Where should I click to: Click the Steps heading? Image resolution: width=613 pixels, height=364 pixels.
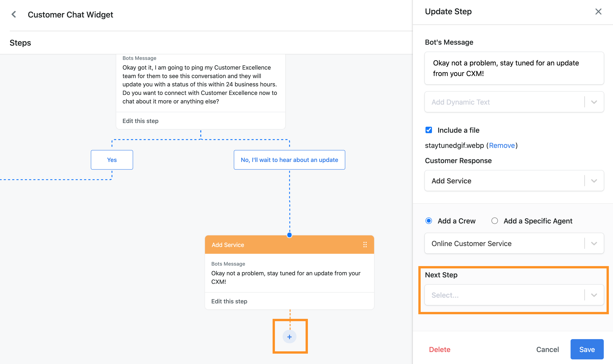tap(20, 43)
